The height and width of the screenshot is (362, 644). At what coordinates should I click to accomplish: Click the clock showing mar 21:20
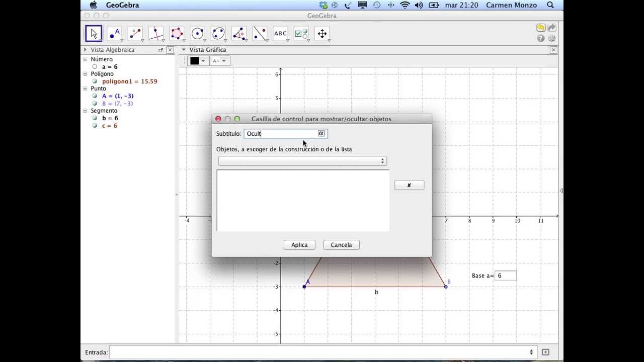(x=462, y=5)
